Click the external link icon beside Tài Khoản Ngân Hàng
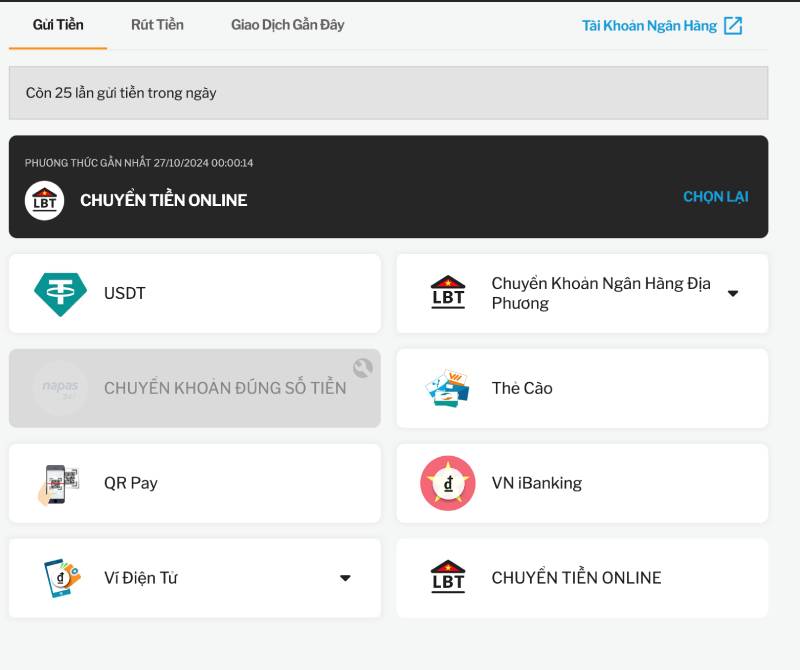800x670 pixels. pyautogui.click(x=733, y=26)
